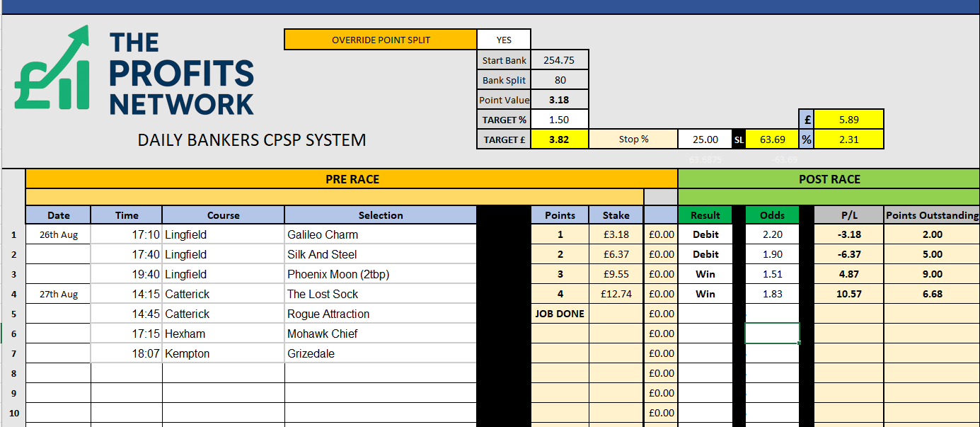The height and width of the screenshot is (427, 980).
Task: Click the Target % value 1.50
Action: point(559,120)
